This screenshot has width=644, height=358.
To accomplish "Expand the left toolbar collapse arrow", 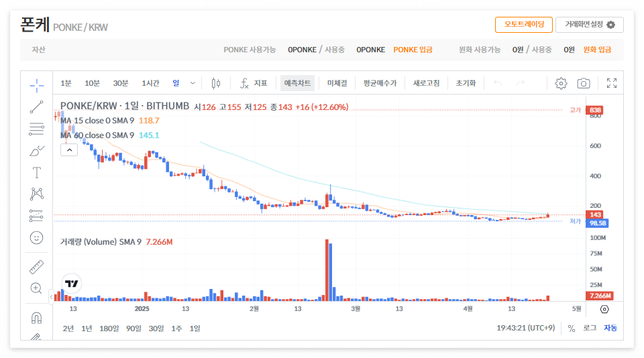I will 52,296.
